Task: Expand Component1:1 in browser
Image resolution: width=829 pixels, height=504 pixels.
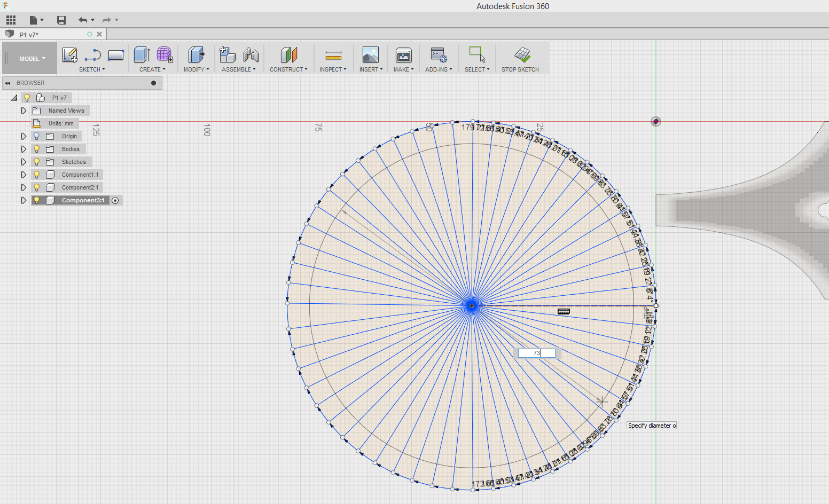Action: click(x=24, y=175)
